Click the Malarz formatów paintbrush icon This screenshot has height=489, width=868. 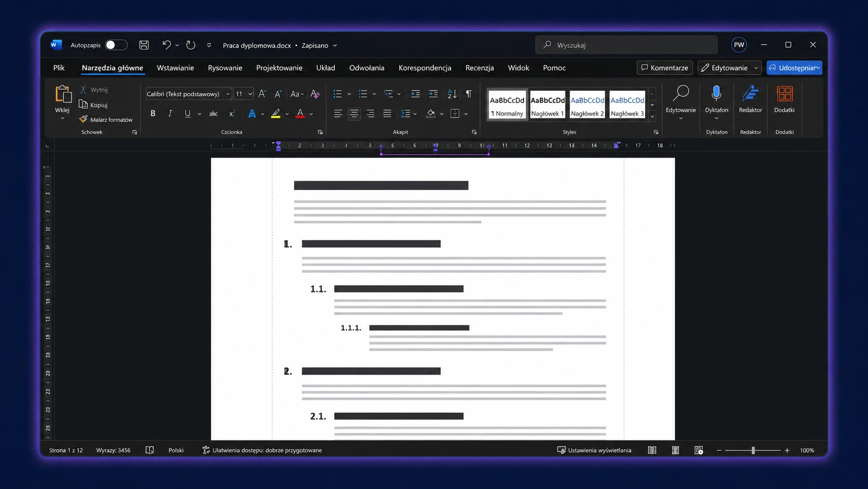83,120
